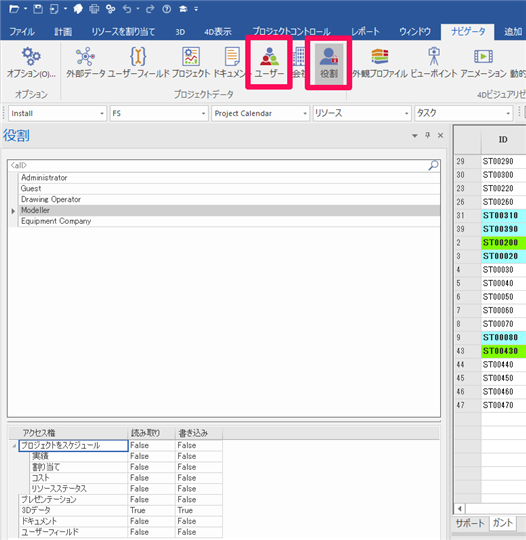Switch to the リソースを割り当て tab

pos(123,32)
